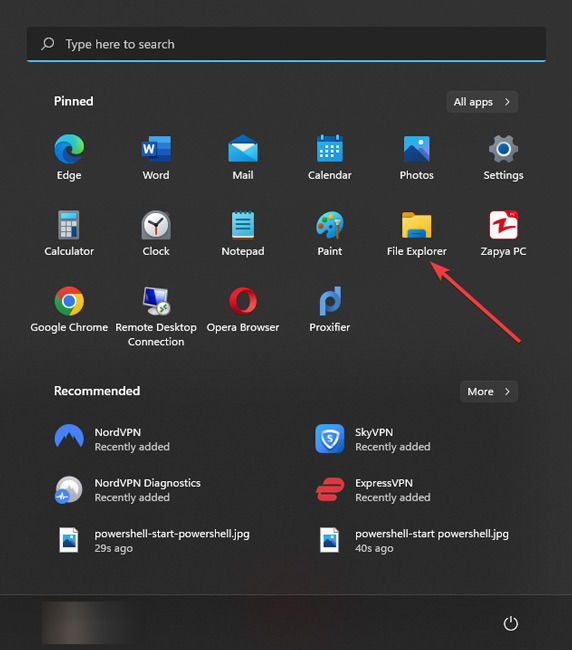
Task: Open Windows Settings gear
Action: (x=503, y=157)
